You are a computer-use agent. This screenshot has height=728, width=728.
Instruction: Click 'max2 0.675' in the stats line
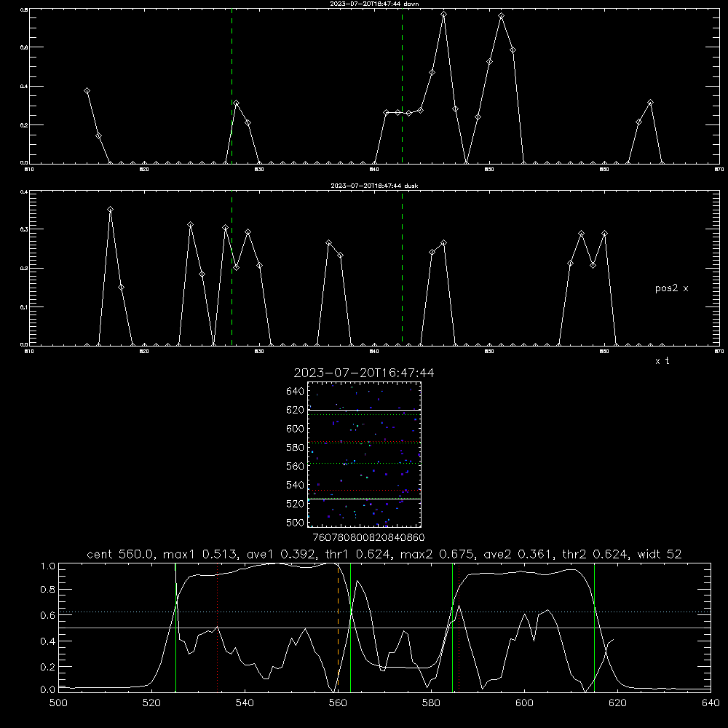tap(438, 554)
